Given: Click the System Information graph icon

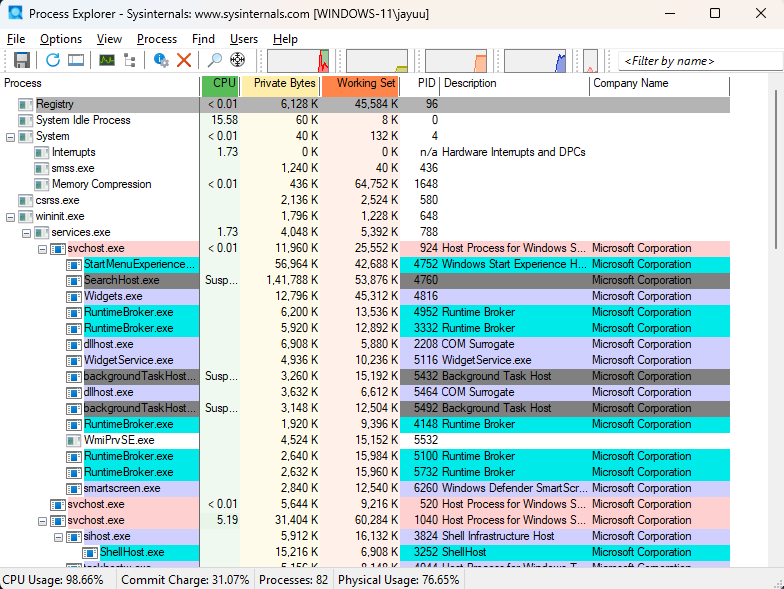Looking at the screenshot, I should pyautogui.click(x=106, y=60).
